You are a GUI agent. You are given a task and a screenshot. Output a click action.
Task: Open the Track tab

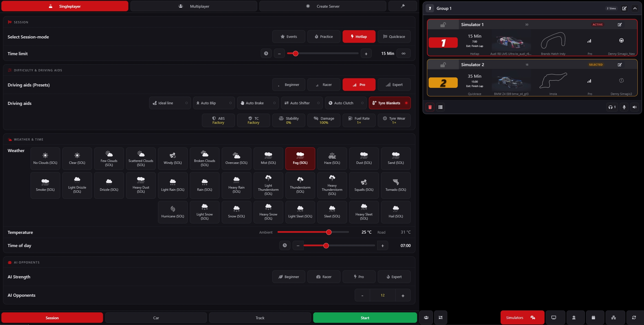click(x=260, y=318)
